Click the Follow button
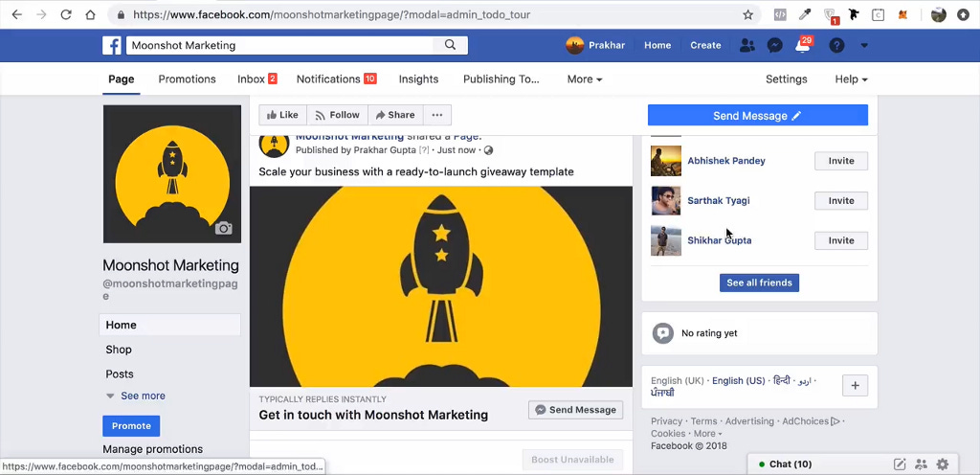 (337, 115)
